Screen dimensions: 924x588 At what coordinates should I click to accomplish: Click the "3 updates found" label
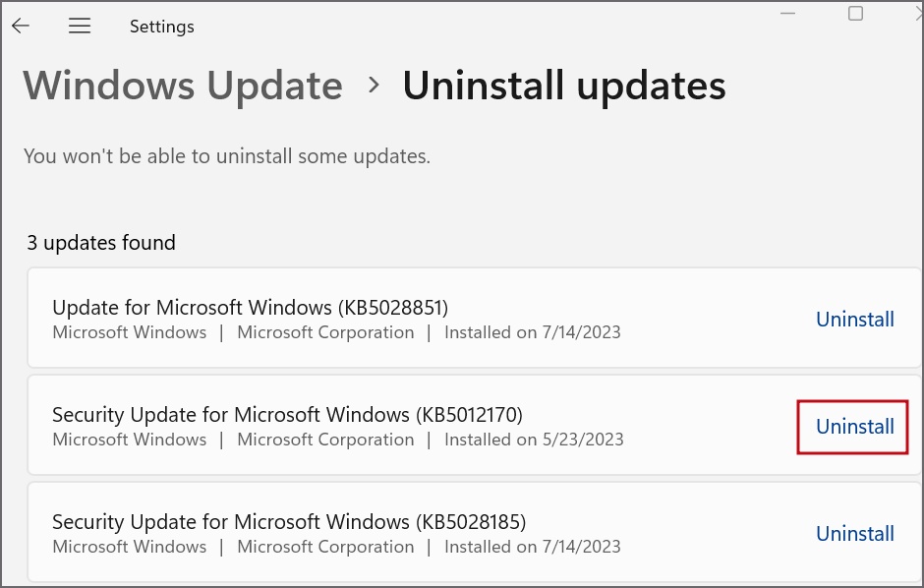[x=101, y=243]
